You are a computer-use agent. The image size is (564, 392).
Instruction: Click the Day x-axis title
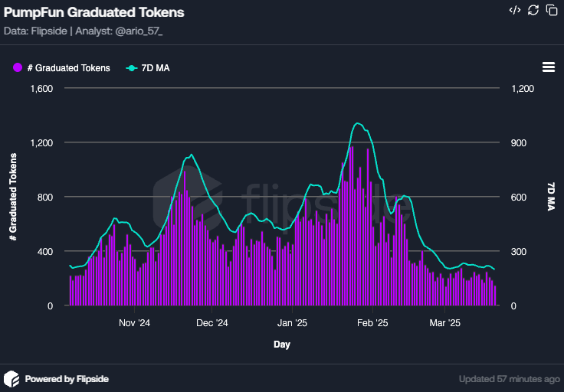click(x=282, y=345)
